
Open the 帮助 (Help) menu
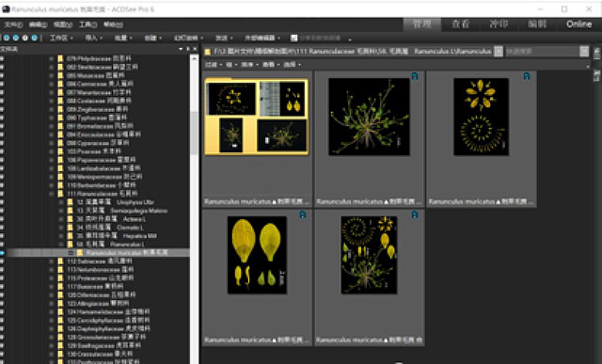(113, 24)
